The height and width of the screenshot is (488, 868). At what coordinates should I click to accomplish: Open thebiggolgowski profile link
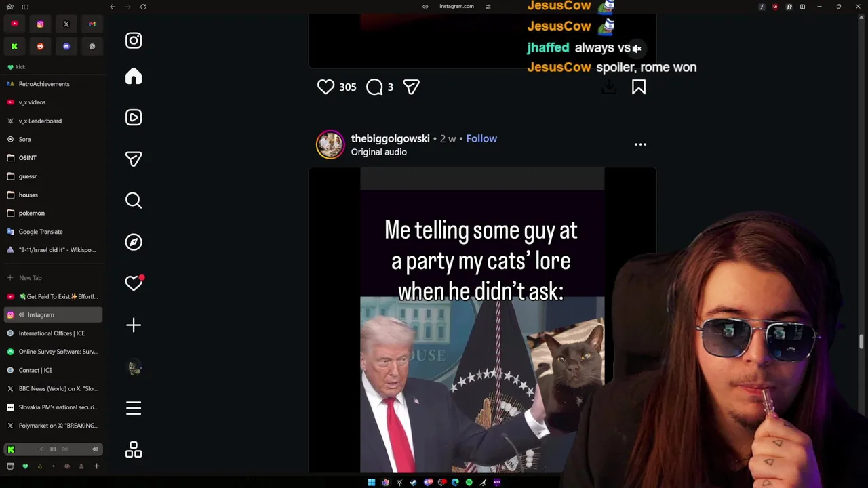pyautogui.click(x=390, y=138)
